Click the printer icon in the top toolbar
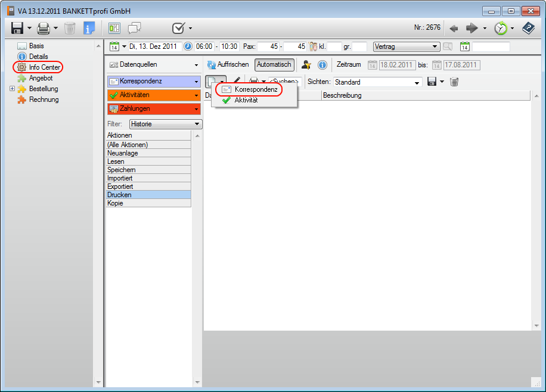 click(x=44, y=28)
